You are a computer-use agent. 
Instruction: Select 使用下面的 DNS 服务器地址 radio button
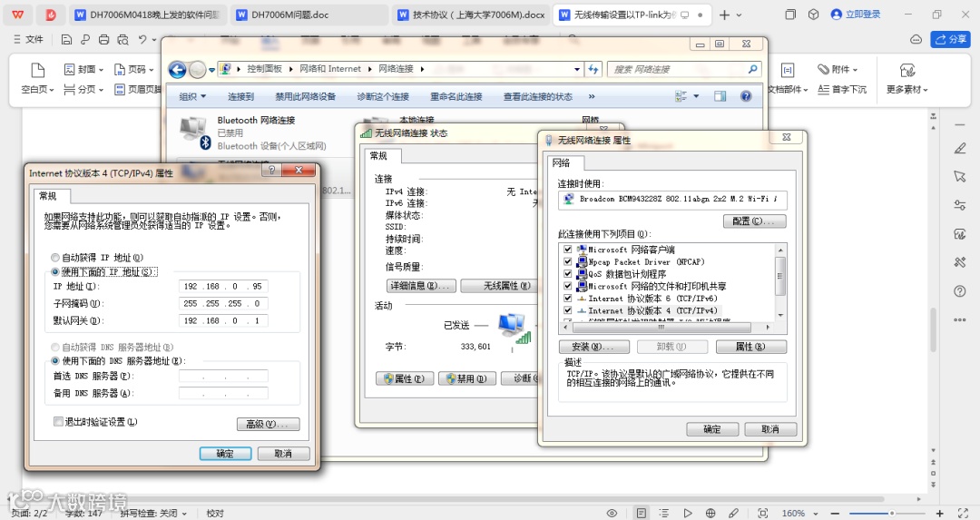click(x=55, y=361)
